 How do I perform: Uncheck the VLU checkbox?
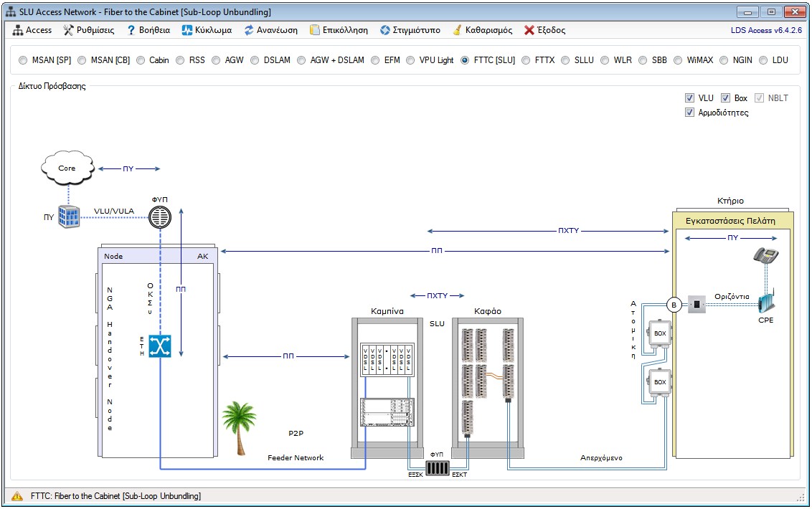[x=689, y=98]
